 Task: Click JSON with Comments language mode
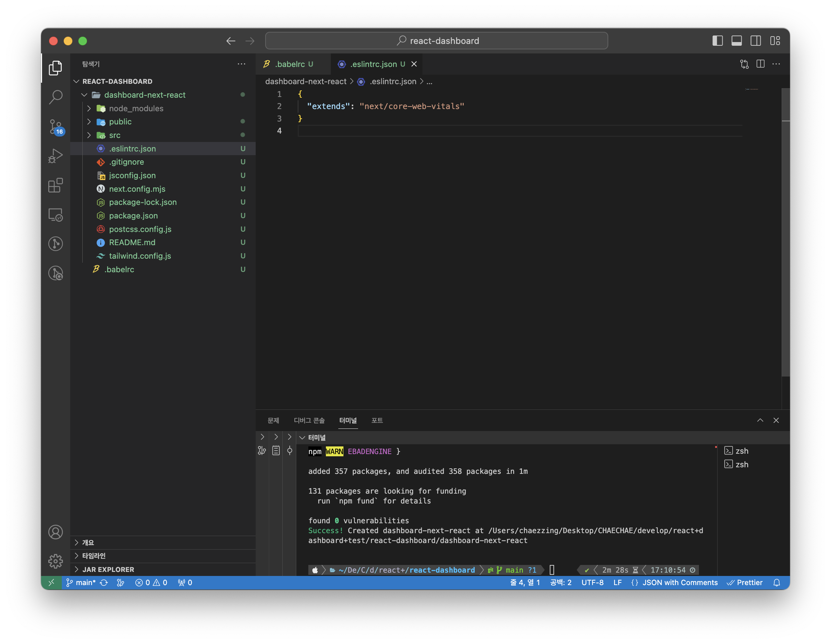point(680,583)
